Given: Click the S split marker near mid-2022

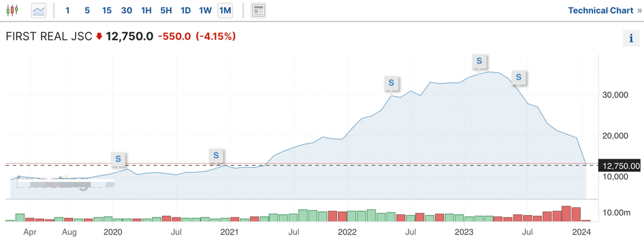Looking at the screenshot, I should tap(391, 83).
